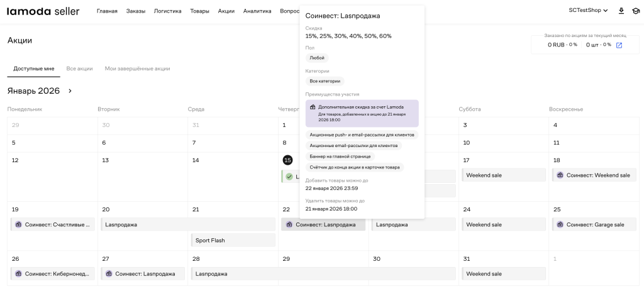Select today's date 15 in calendar
Viewport: 644px width, 291px height.
pos(287,160)
